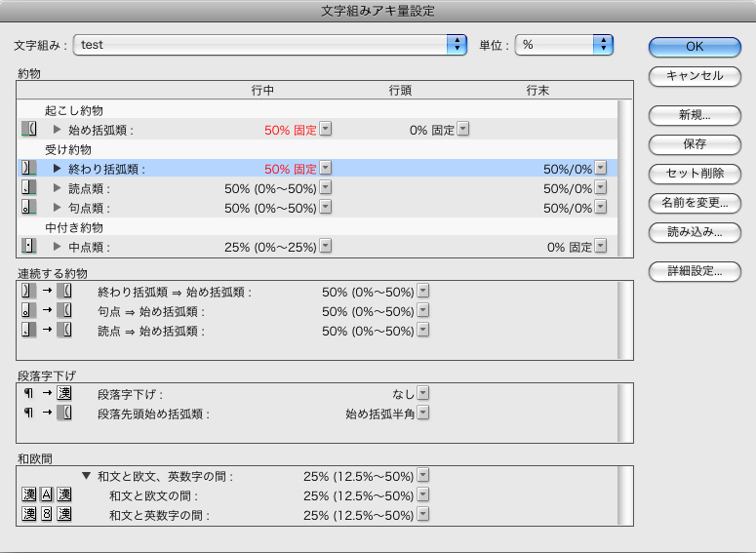The image size is (756, 553).
Task: Select the 行末 column header
Action: click(537, 90)
